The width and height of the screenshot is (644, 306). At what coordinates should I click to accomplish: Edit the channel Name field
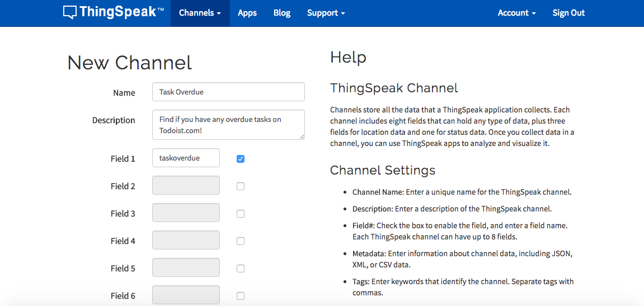[x=228, y=92]
